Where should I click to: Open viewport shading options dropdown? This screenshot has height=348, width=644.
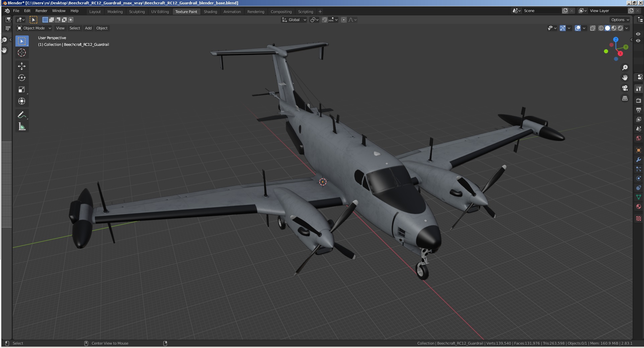click(627, 28)
